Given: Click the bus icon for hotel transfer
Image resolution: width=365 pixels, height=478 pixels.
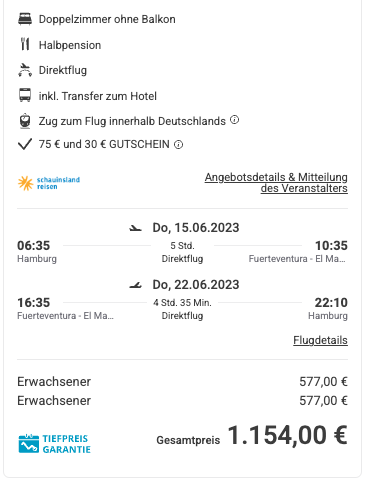Looking at the screenshot, I should (25, 96).
